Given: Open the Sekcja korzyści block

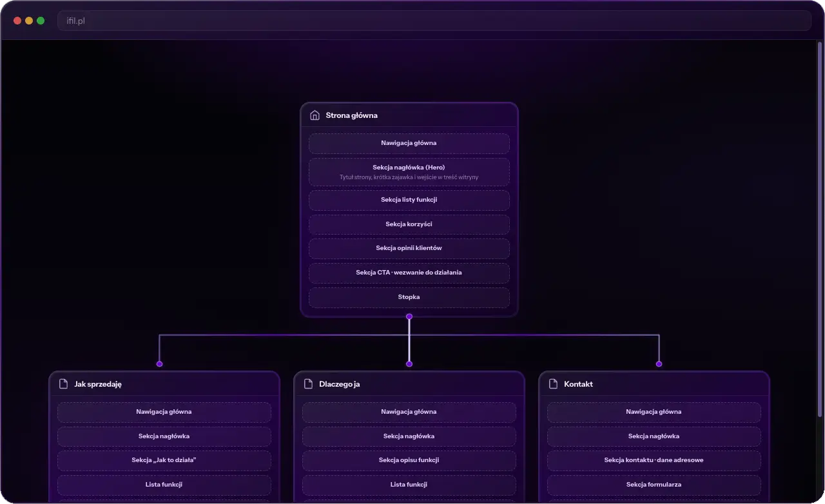Looking at the screenshot, I should pyautogui.click(x=409, y=224).
